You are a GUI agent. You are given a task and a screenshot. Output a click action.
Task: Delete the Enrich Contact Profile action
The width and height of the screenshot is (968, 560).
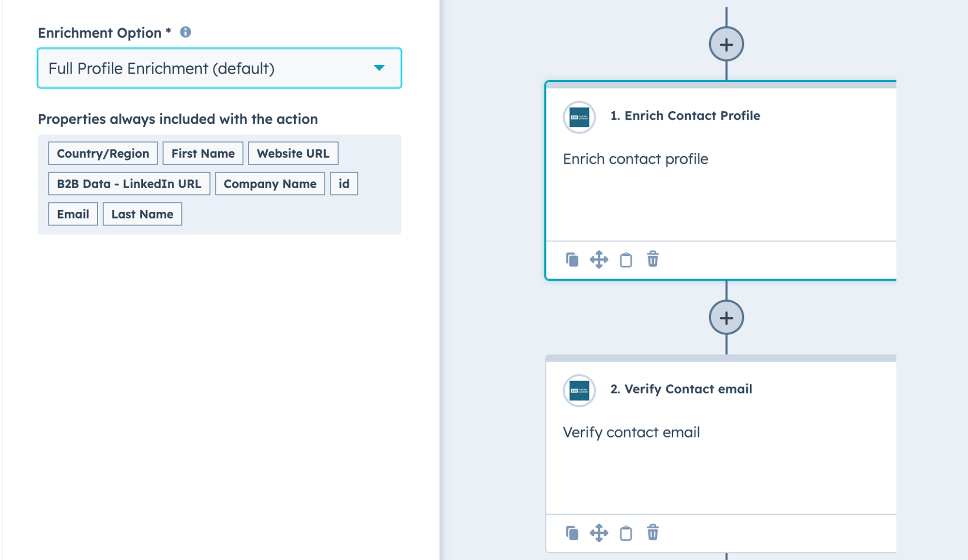(x=652, y=259)
